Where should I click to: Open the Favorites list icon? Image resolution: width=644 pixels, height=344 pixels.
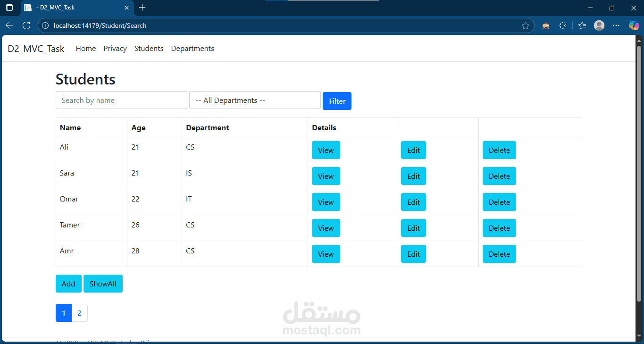582,25
